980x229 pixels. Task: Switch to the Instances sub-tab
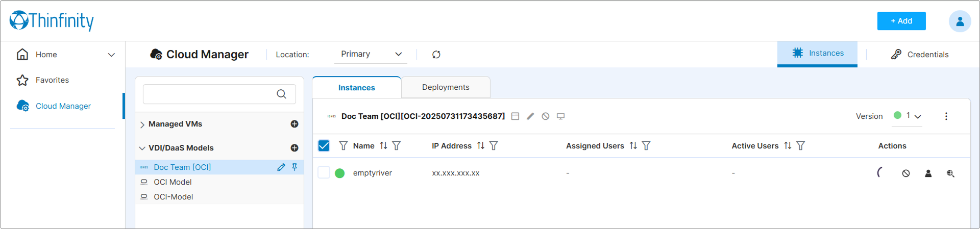click(357, 88)
